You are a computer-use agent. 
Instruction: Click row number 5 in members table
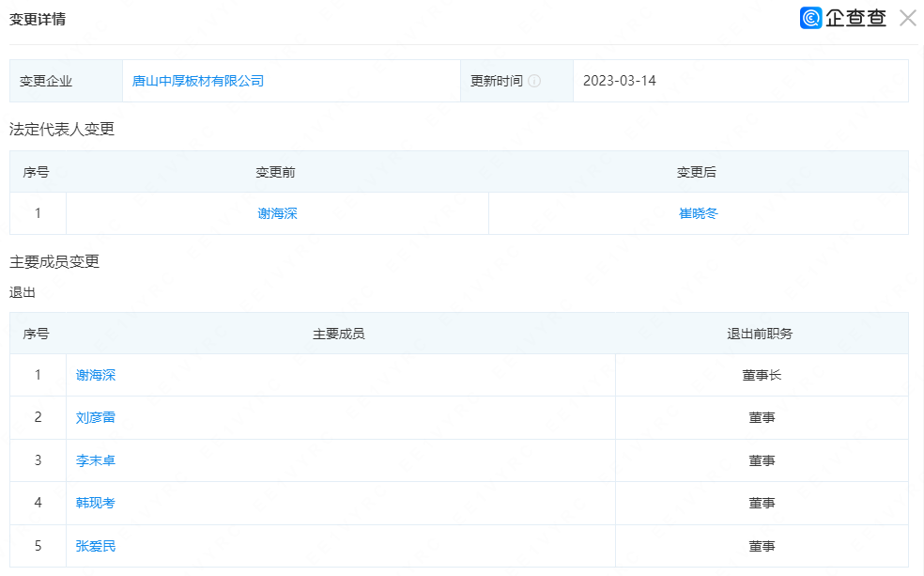(38, 546)
